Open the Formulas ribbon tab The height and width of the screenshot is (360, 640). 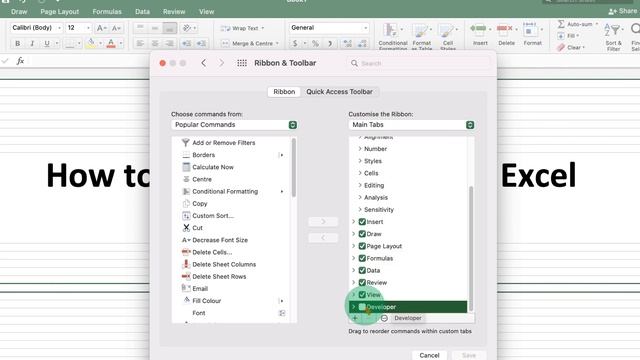107,12
